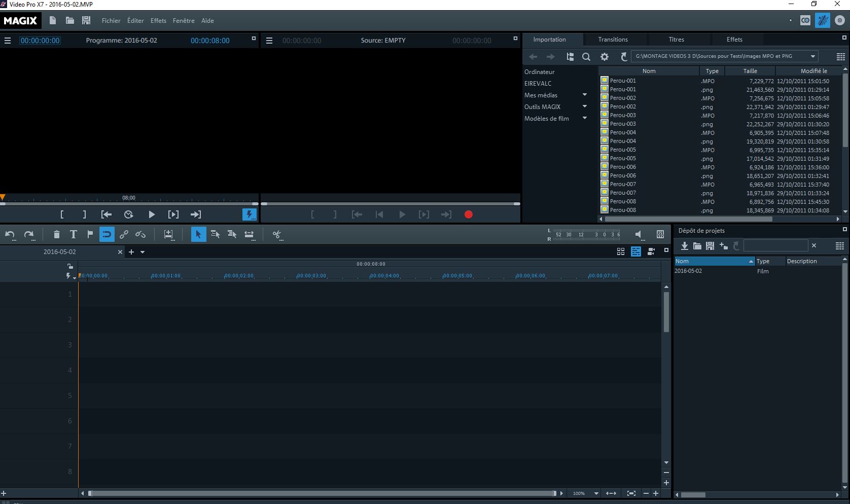Switch to the Transitions tab

(x=613, y=40)
